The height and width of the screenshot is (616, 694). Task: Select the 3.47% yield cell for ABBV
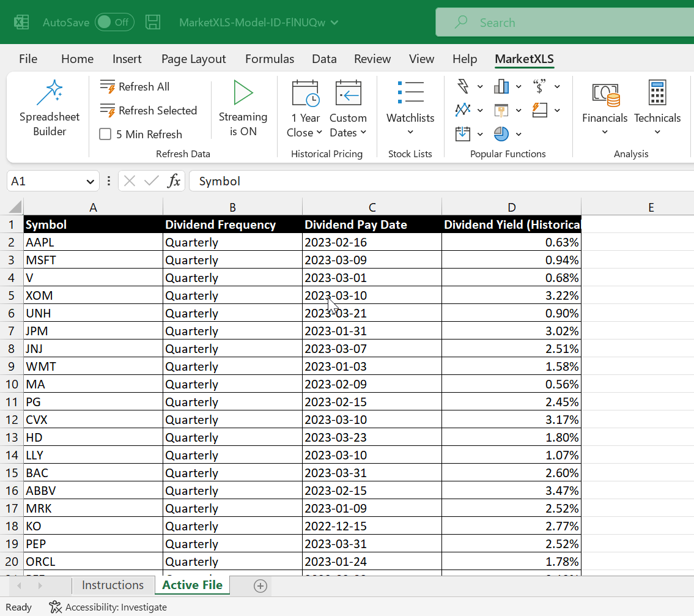click(511, 491)
